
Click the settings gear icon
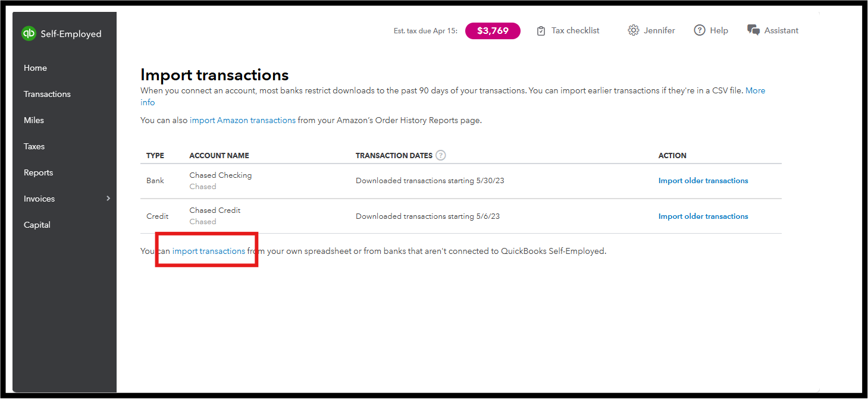pyautogui.click(x=633, y=30)
